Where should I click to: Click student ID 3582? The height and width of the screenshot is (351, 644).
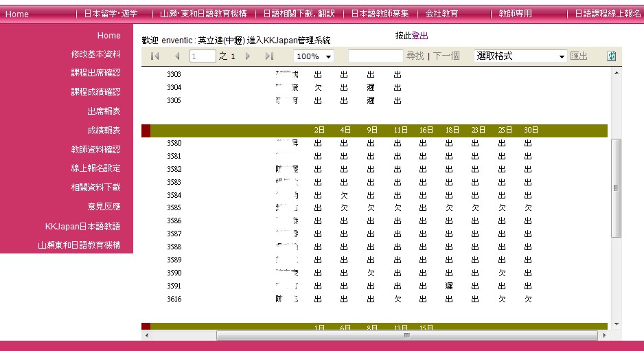point(174,169)
